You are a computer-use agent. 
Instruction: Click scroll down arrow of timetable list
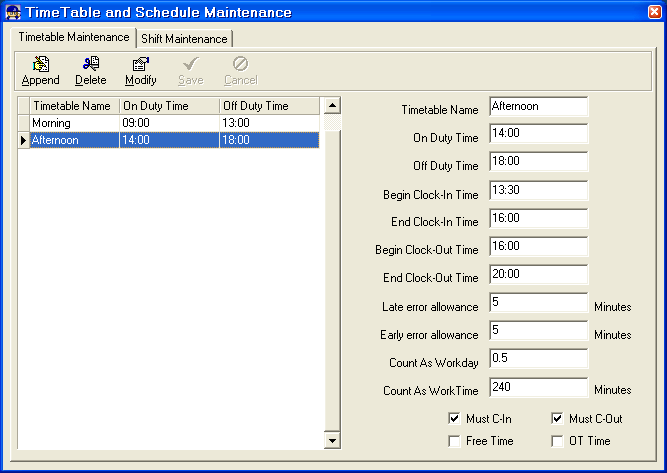point(332,440)
